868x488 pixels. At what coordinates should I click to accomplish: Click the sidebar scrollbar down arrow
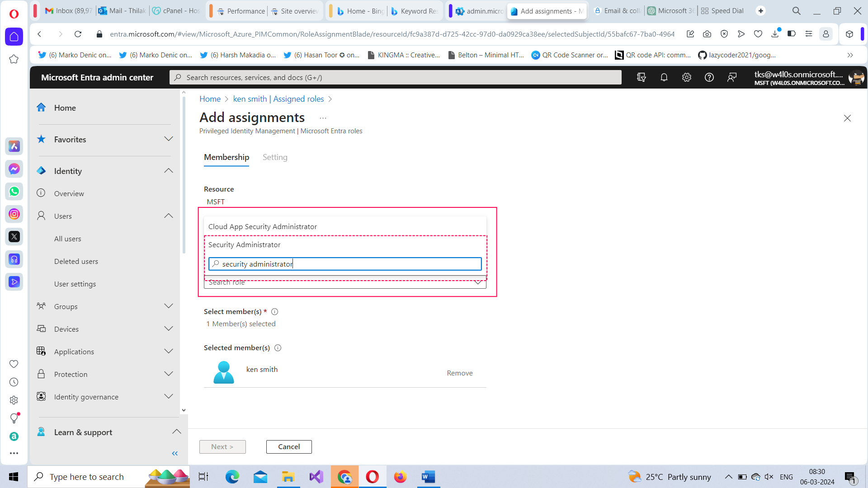184,410
